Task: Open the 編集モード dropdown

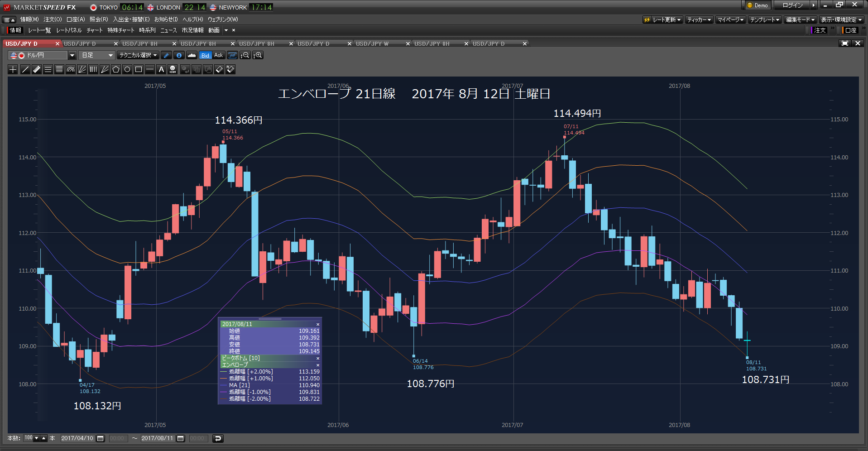Action: tap(801, 19)
